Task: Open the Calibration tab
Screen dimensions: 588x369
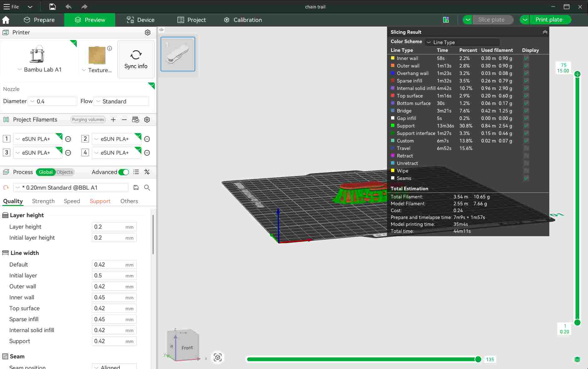Action: click(243, 20)
